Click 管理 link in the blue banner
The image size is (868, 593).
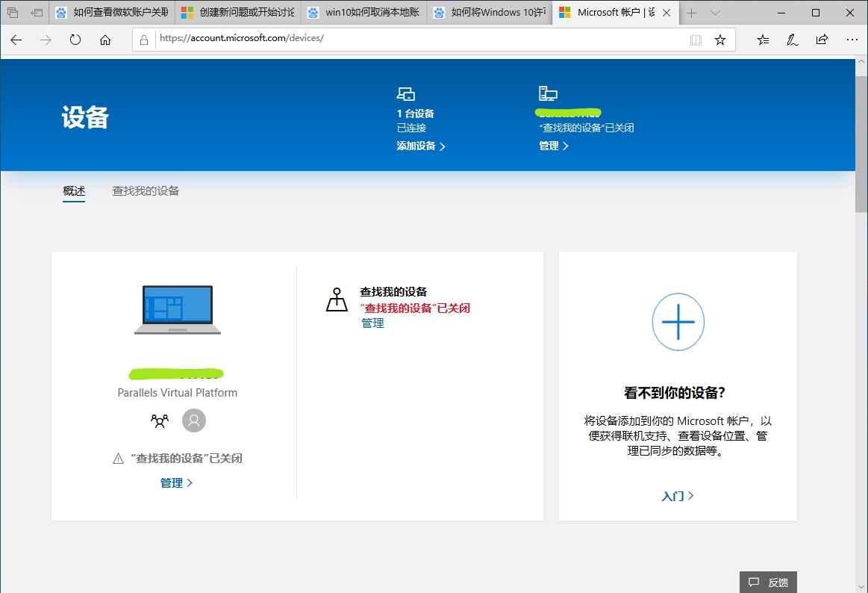tap(554, 146)
